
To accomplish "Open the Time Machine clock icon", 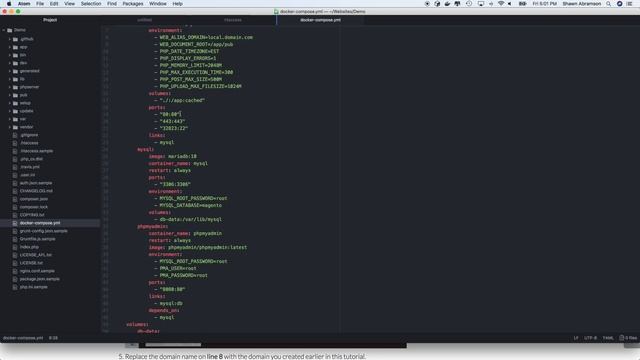I will [469, 4].
